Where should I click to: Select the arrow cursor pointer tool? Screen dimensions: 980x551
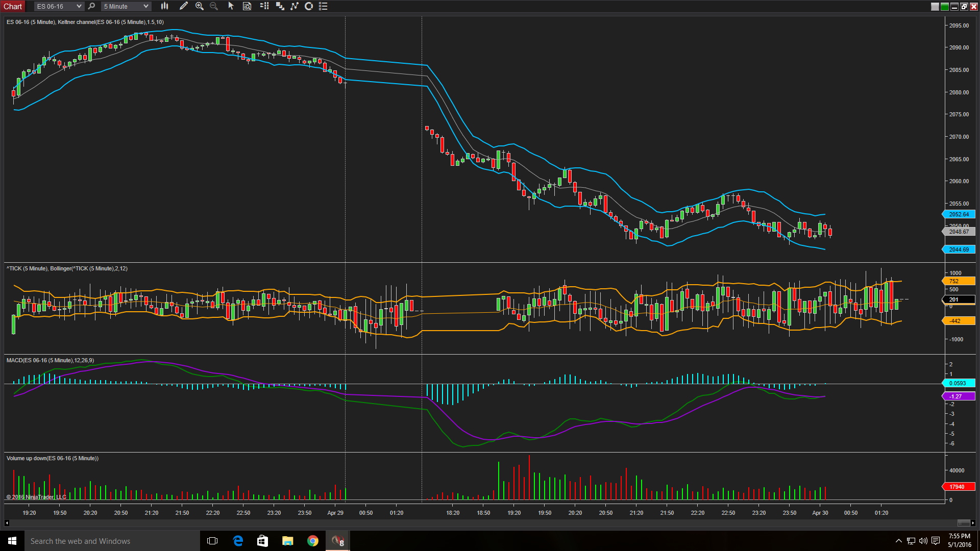231,6
